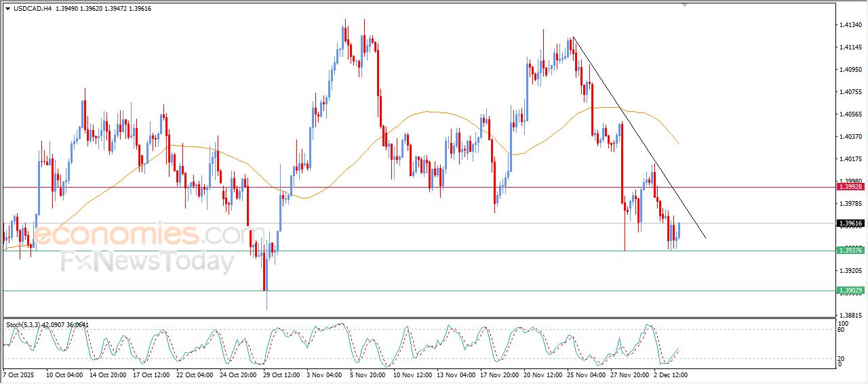Click the 2 Dec 12:00 time label
The width and height of the screenshot is (868, 384).
coord(671,374)
